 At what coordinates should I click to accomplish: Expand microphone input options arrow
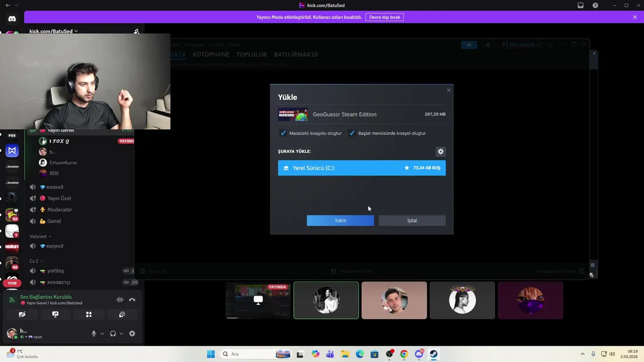pos(102,333)
